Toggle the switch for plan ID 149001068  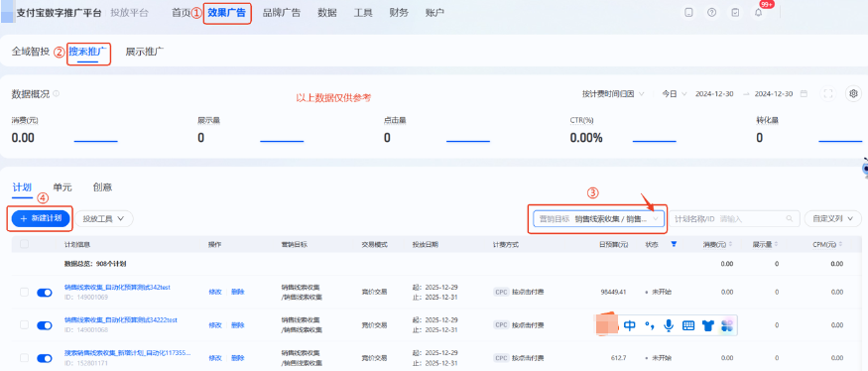pos(45,325)
